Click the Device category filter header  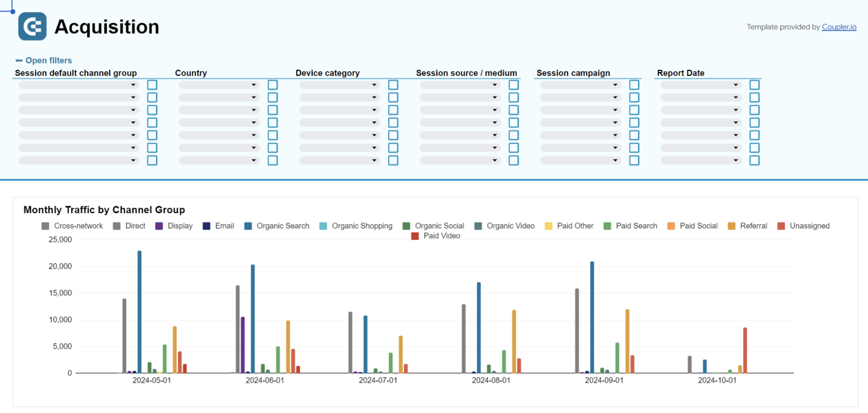pyautogui.click(x=328, y=73)
